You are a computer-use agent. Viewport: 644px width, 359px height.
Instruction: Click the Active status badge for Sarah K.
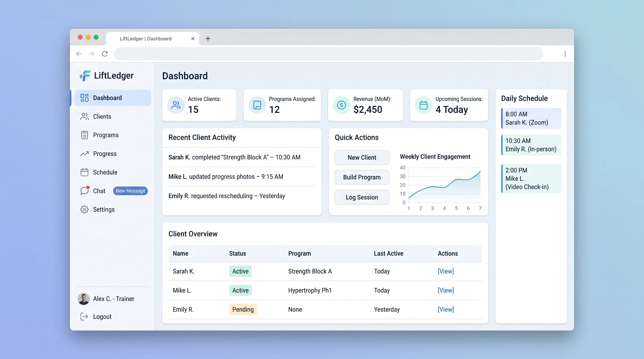pyautogui.click(x=240, y=271)
